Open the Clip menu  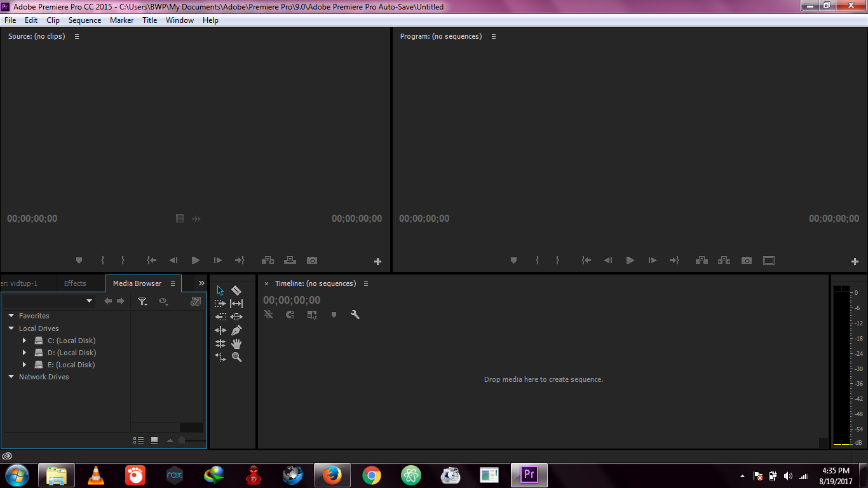pyautogui.click(x=53, y=20)
